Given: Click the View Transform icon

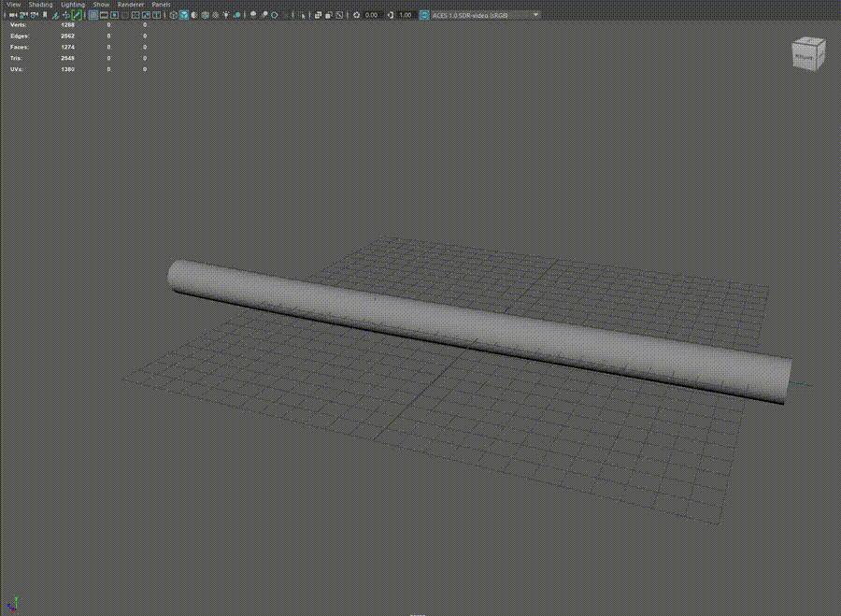Looking at the screenshot, I should pyautogui.click(x=425, y=15).
